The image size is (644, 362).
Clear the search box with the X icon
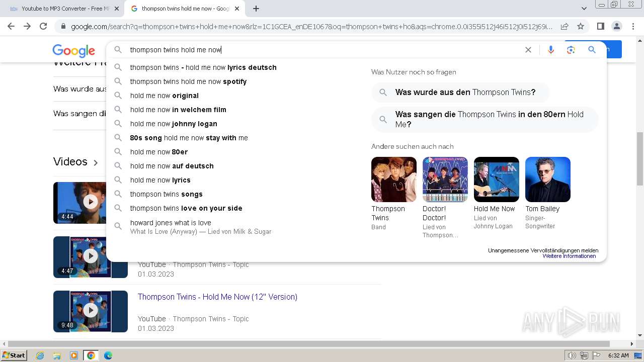pos(528,50)
